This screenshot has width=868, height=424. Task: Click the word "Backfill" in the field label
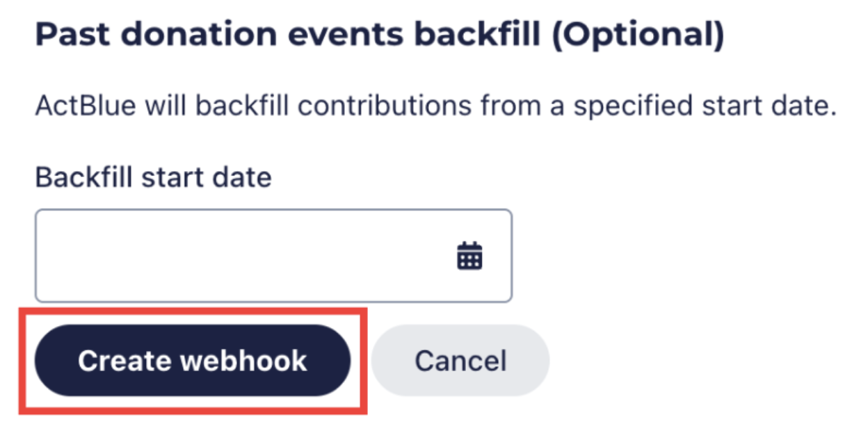point(83,178)
